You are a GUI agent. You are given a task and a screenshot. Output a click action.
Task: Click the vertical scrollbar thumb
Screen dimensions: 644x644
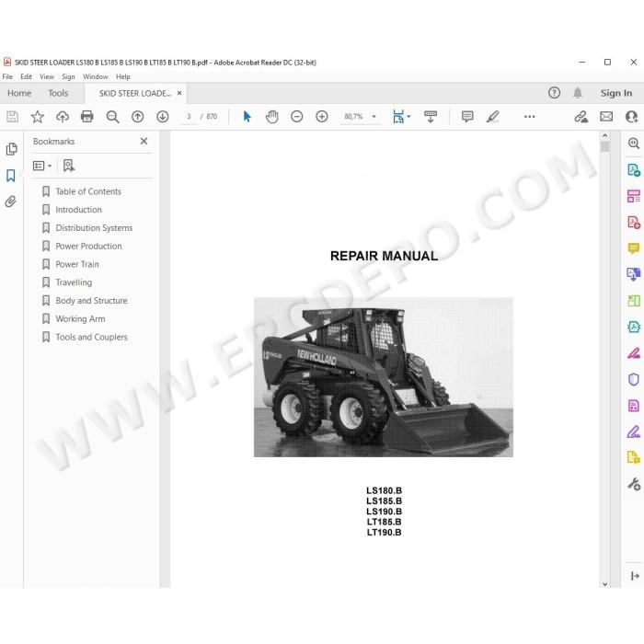coord(604,146)
